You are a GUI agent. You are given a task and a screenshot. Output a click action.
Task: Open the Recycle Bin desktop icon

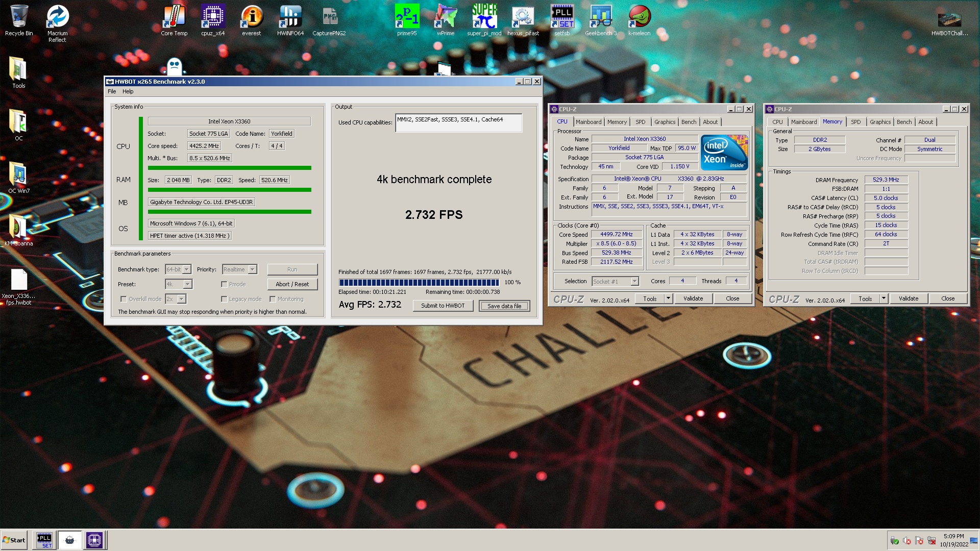click(x=19, y=20)
